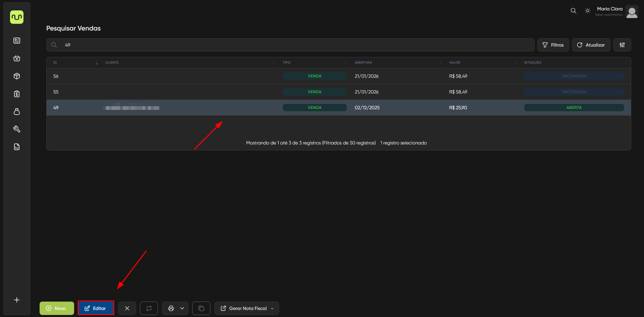Sort the table by Abertura column

(363, 63)
